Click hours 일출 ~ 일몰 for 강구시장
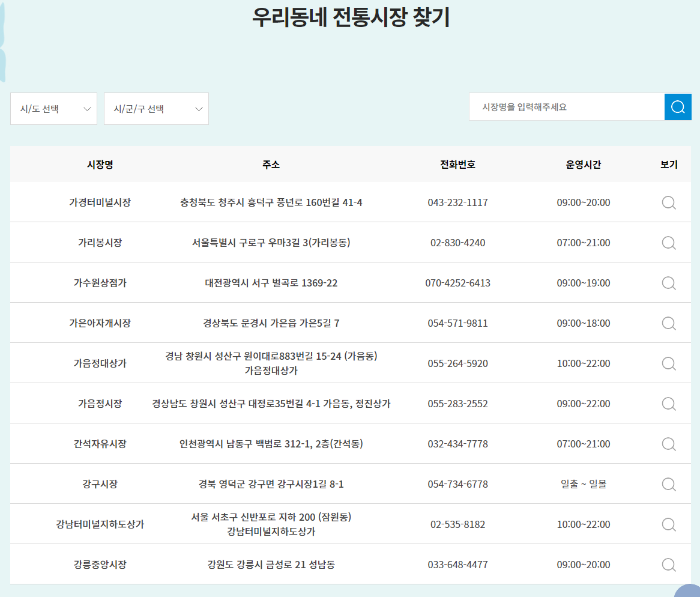Image resolution: width=700 pixels, height=597 pixels. point(584,483)
